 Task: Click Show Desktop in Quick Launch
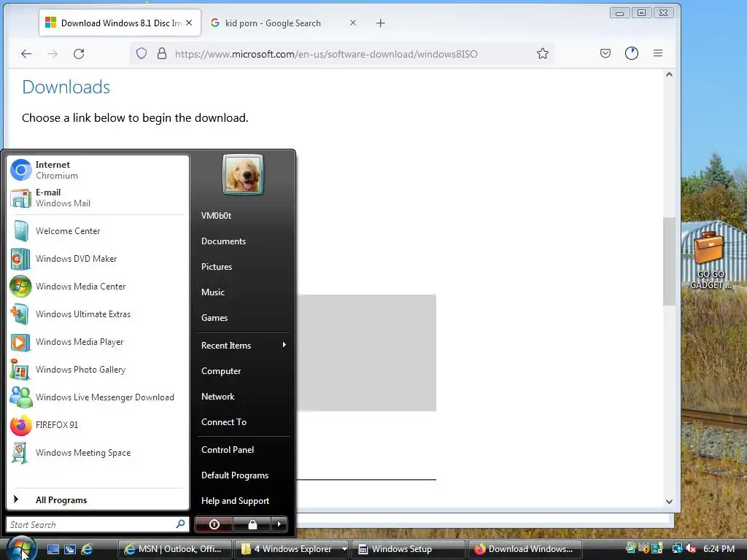tap(53, 549)
